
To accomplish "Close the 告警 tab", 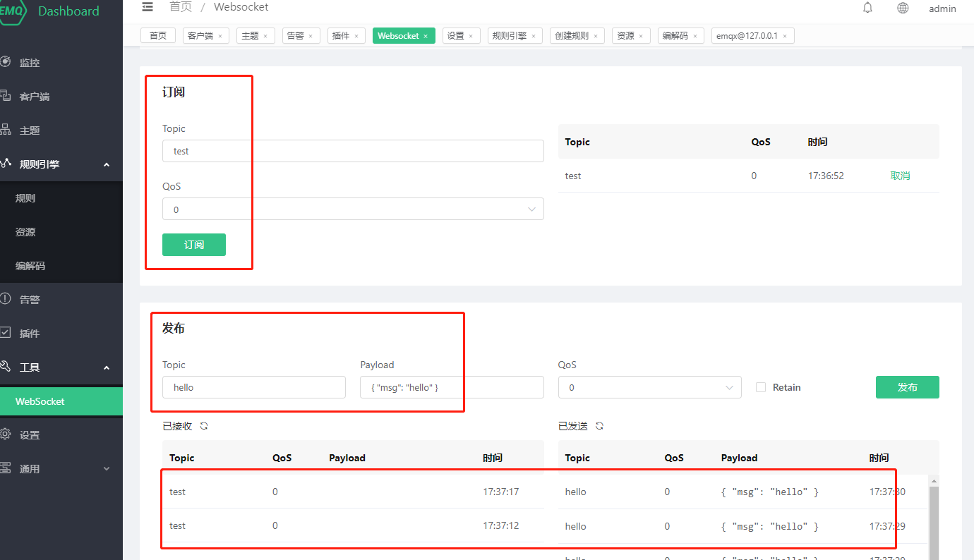I will pyautogui.click(x=311, y=36).
